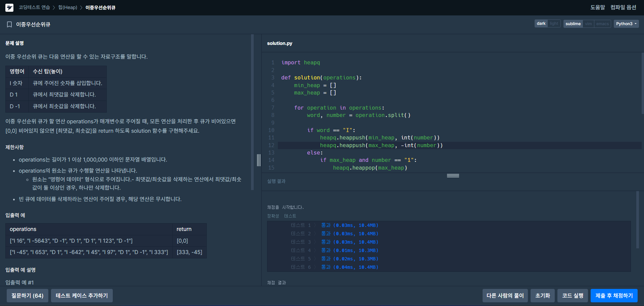
Task: Click the results panel scrollbar
Action: point(638,220)
